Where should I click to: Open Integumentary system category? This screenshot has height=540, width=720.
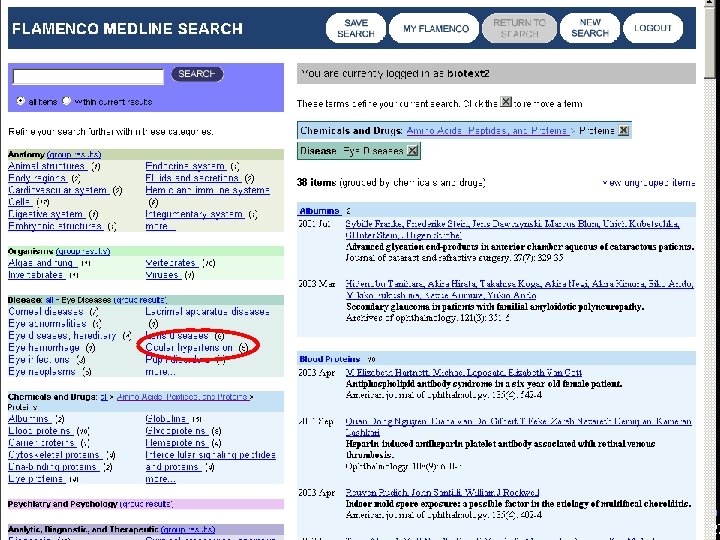coord(195,214)
